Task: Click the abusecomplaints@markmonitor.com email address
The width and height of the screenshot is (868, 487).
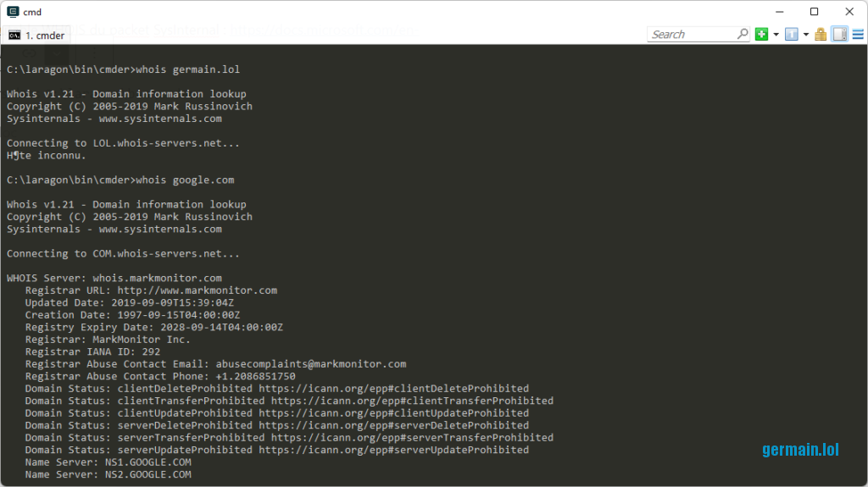Action: click(x=310, y=364)
